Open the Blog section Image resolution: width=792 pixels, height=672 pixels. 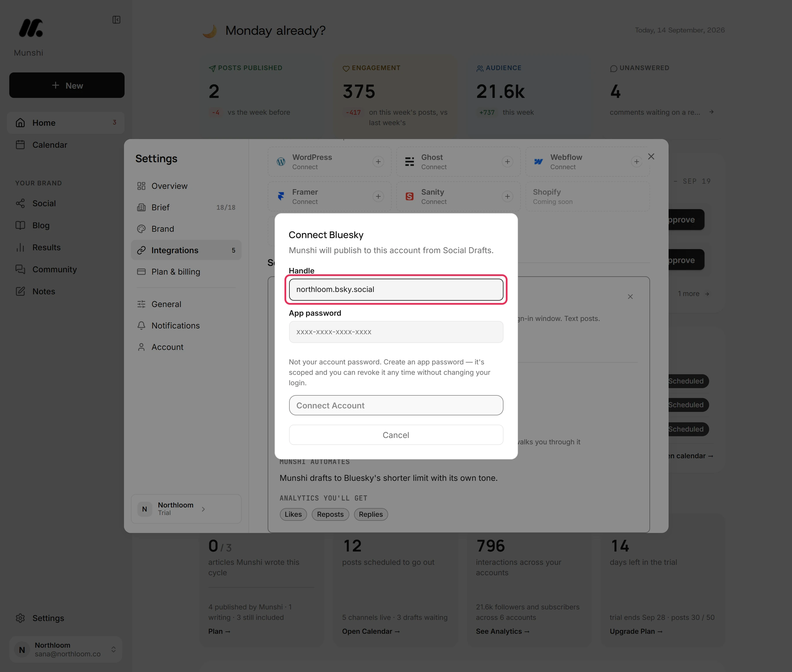pyautogui.click(x=65, y=225)
